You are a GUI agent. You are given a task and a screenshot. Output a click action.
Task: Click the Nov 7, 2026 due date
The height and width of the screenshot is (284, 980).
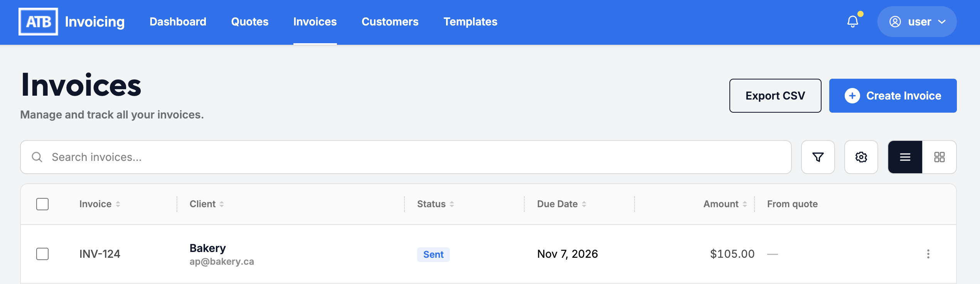(567, 254)
